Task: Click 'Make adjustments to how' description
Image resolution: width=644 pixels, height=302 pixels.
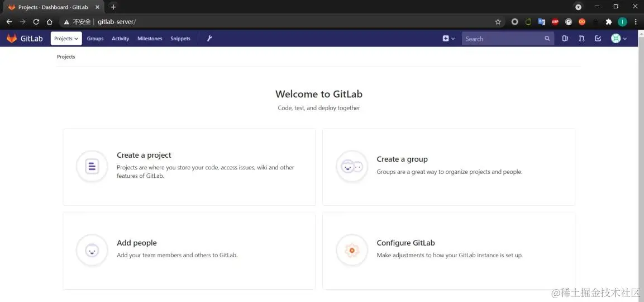Action: (450, 255)
